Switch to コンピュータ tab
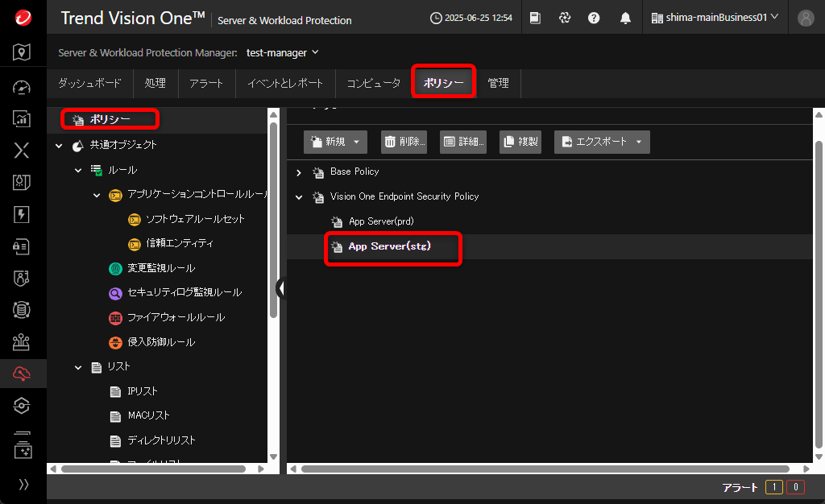 pos(374,83)
